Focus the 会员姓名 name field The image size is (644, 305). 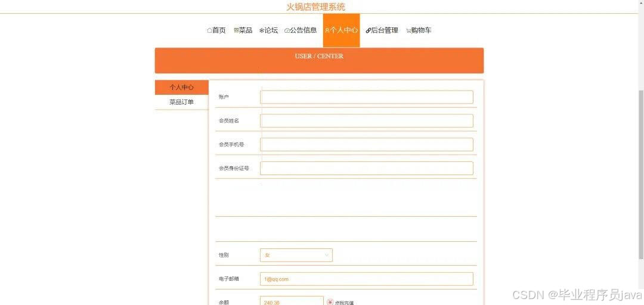tap(366, 121)
